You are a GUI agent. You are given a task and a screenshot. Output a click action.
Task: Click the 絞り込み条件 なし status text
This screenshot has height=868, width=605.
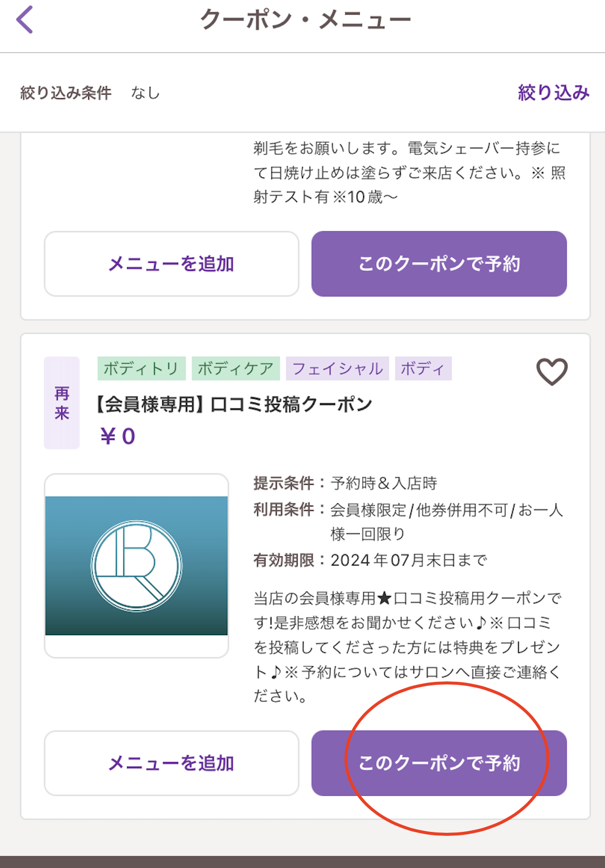(x=90, y=93)
